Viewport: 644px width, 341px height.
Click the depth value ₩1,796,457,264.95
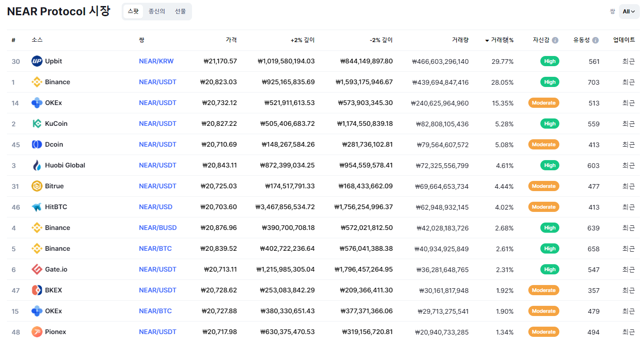pyautogui.click(x=364, y=269)
